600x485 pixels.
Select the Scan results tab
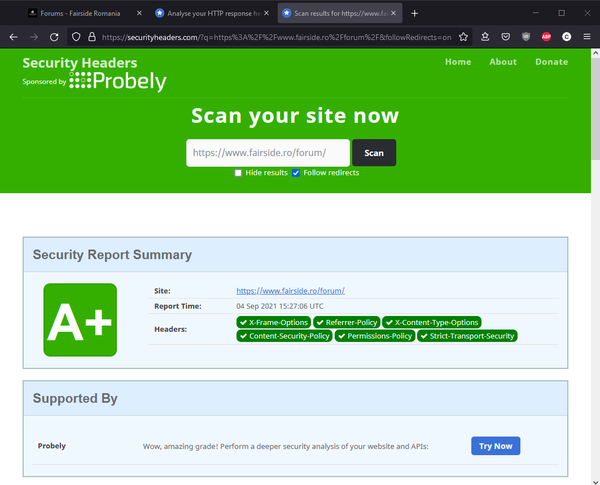(x=340, y=13)
